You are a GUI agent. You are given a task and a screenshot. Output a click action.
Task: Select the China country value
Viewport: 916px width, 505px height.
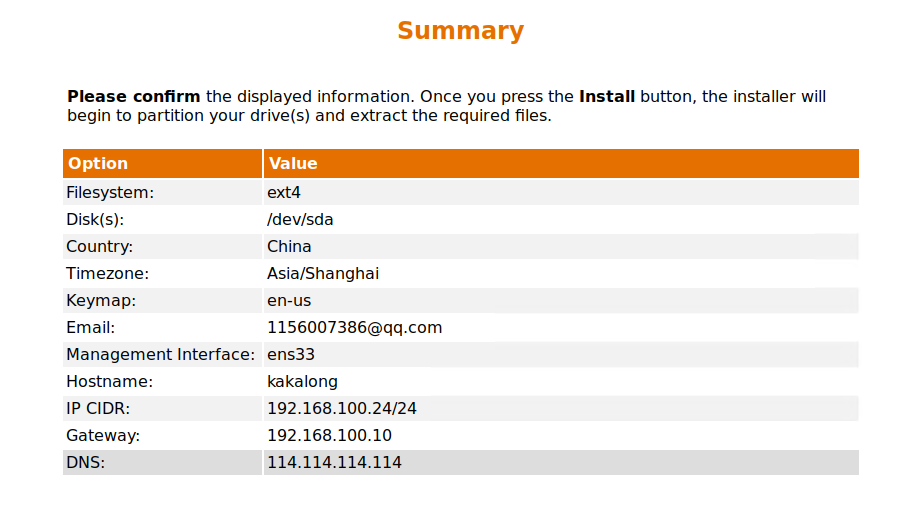tap(289, 246)
